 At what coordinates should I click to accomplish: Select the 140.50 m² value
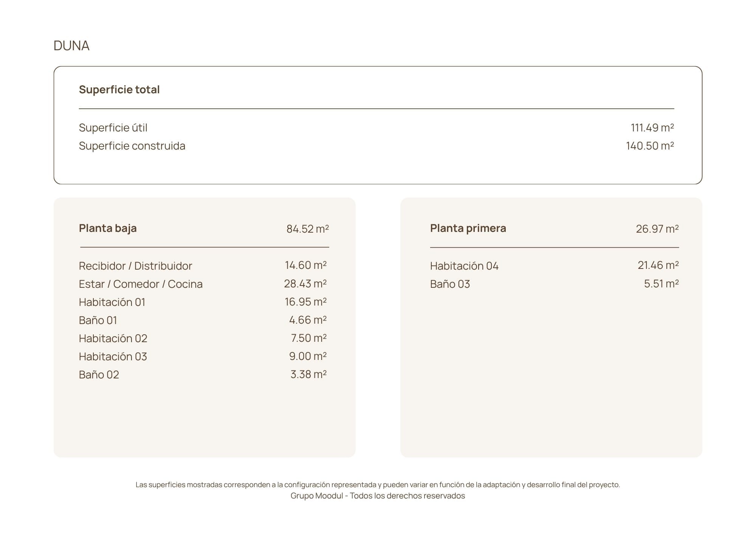click(650, 146)
